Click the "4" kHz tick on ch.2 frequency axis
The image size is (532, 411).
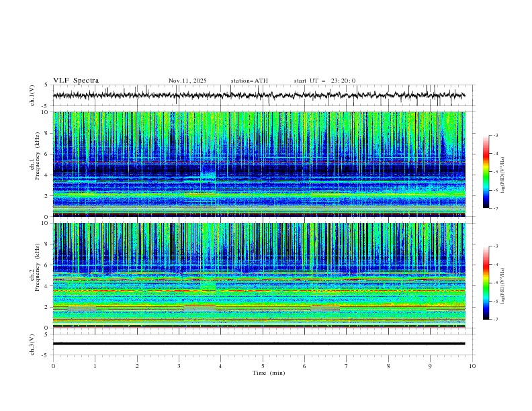click(47, 286)
